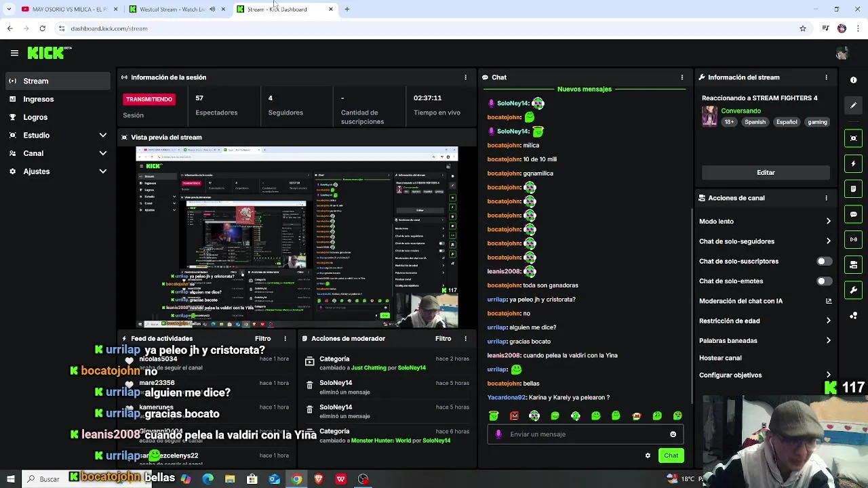Open the emoji picker in message box
Image resolution: width=868 pixels, height=488 pixels.
(673, 434)
